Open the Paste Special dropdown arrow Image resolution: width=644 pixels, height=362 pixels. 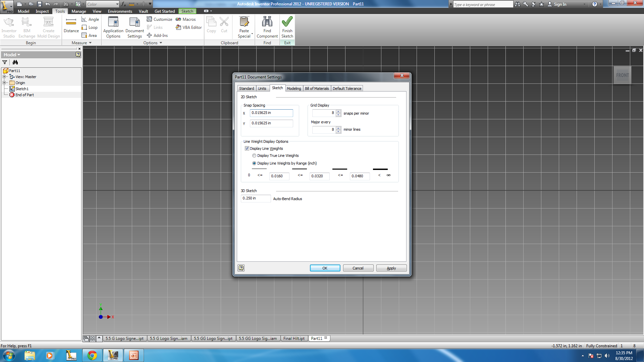(x=252, y=34)
